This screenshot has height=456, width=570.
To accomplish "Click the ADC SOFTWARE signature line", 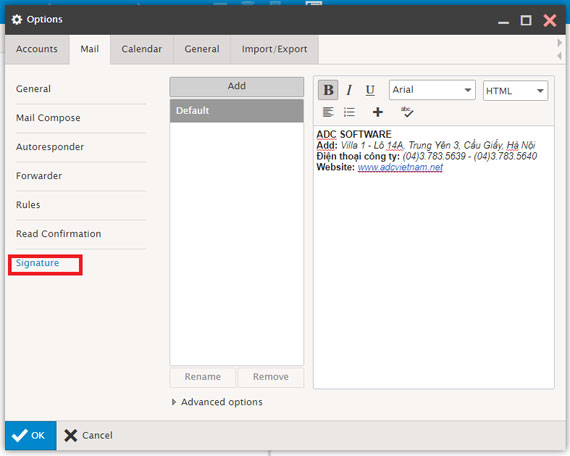I will 354,134.
